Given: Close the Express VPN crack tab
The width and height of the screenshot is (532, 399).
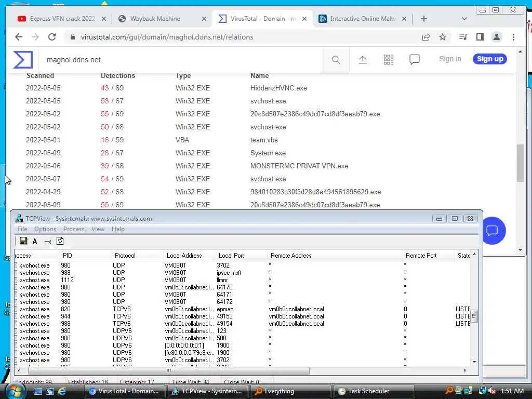Looking at the screenshot, I should [x=104, y=19].
